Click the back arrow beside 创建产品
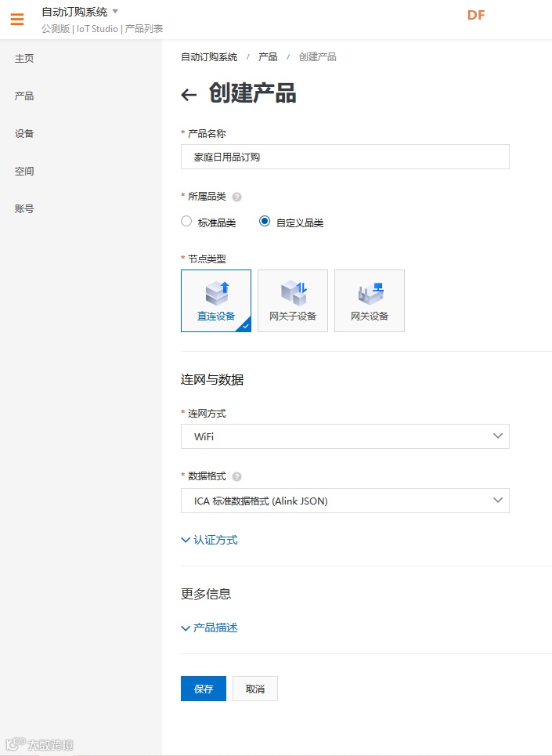 pyautogui.click(x=189, y=95)
